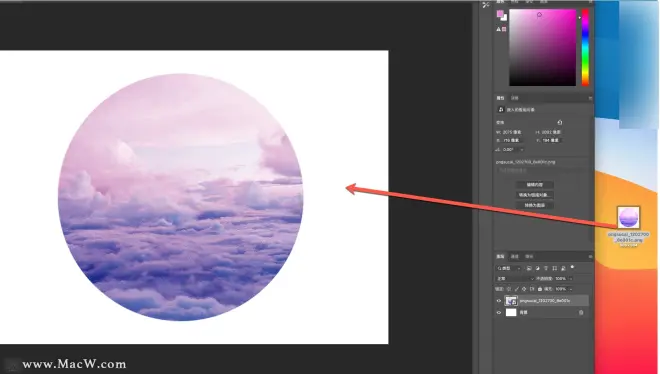Click the reset transform icon in Properties

[560, 122]
